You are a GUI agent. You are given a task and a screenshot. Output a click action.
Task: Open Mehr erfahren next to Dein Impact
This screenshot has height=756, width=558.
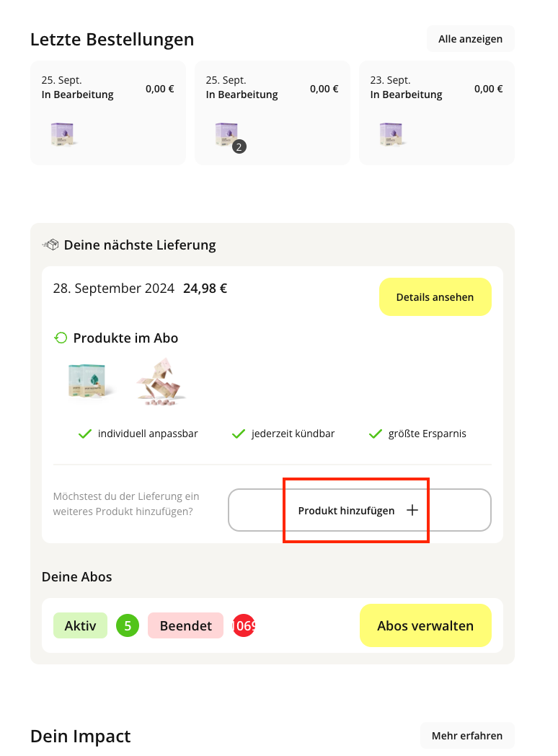click(467, 736)
